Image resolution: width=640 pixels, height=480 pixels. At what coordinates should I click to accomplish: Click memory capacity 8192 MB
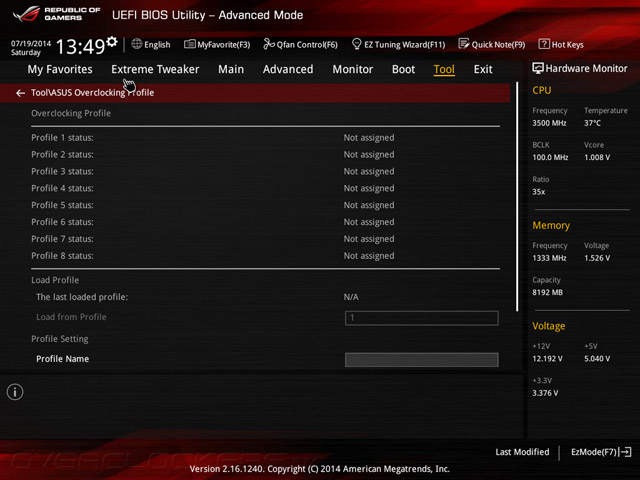pyautogui.click(x=547, y=293)
